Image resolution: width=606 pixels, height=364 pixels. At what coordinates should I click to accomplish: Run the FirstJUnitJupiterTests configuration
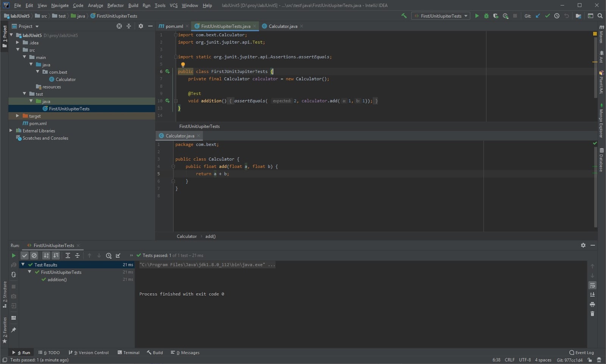[x=477, y=16]
